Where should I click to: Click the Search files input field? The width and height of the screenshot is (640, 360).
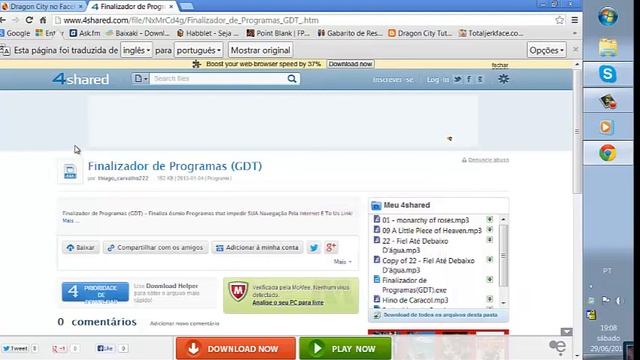218,78
